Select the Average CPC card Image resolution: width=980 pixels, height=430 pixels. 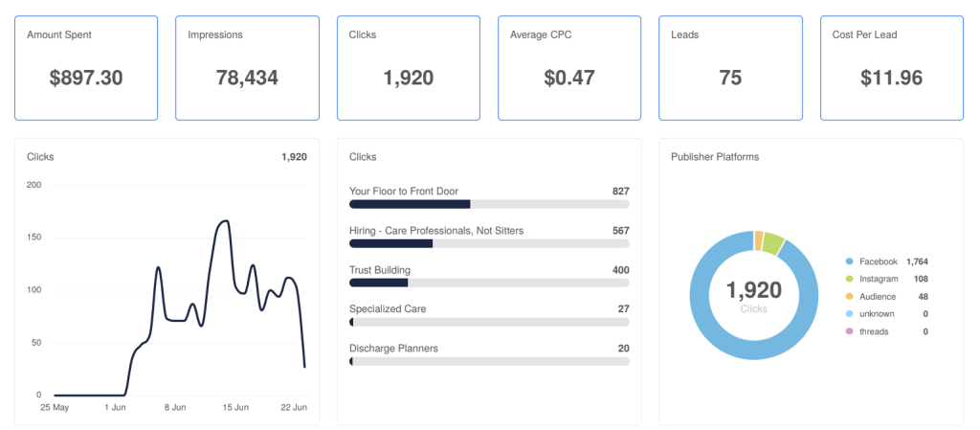[x=569, y=68]
